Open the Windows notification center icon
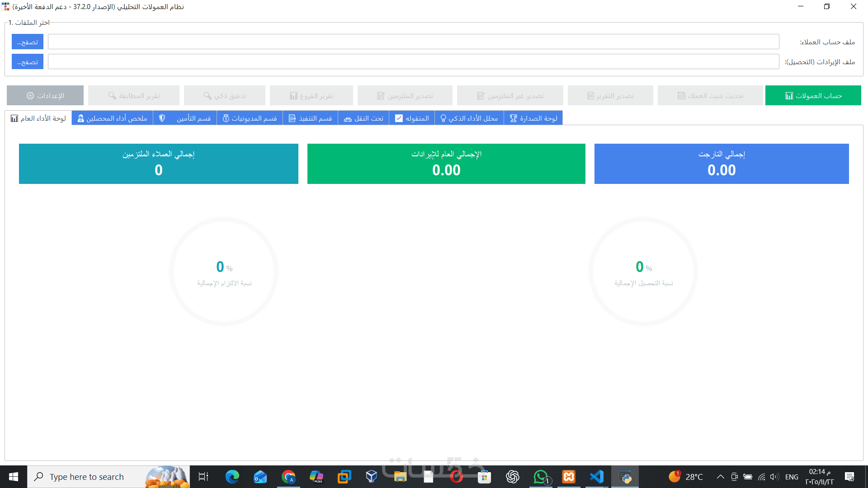 (849, 477)
